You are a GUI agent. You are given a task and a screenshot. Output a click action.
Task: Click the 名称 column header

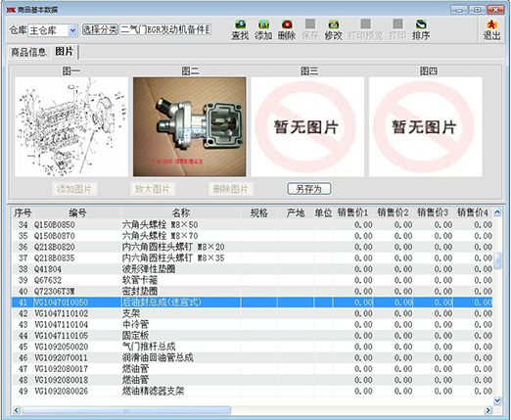point(181,212)
